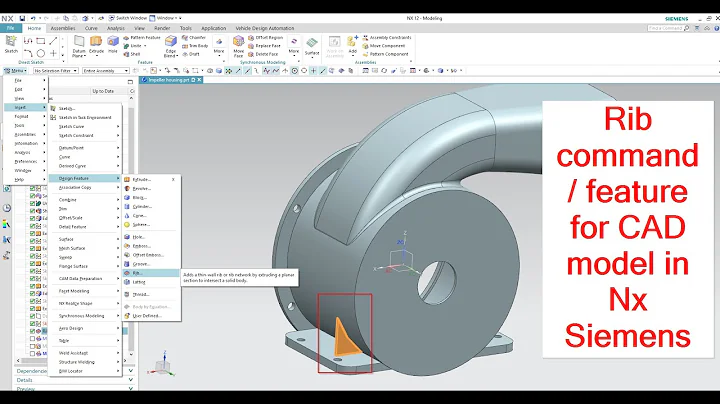Select the Shell command in the ribbon
Viewport: 720px width, 404px height.
pyautogui.click(x=132, y=54)
